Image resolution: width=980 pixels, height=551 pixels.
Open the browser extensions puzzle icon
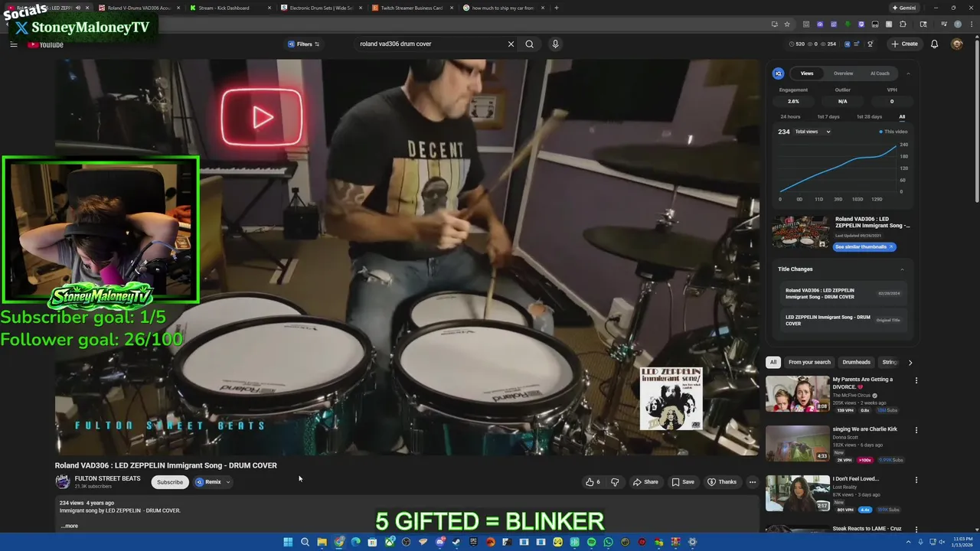903,24
